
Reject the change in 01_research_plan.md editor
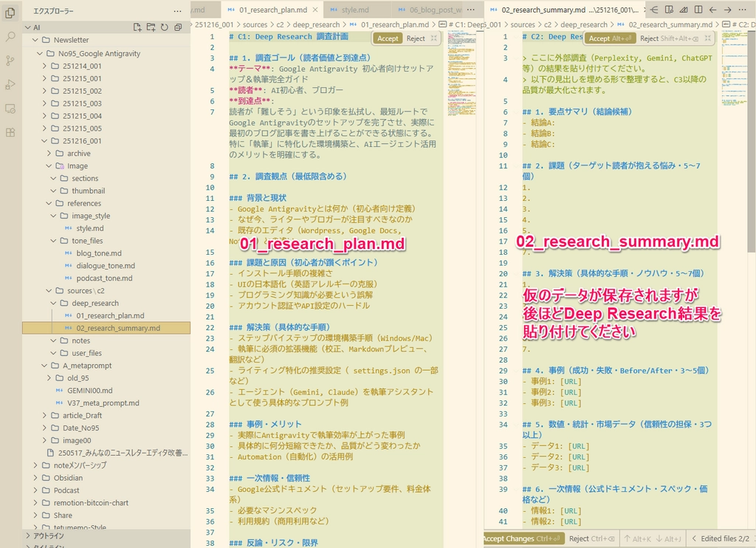[x=416, y=38]
